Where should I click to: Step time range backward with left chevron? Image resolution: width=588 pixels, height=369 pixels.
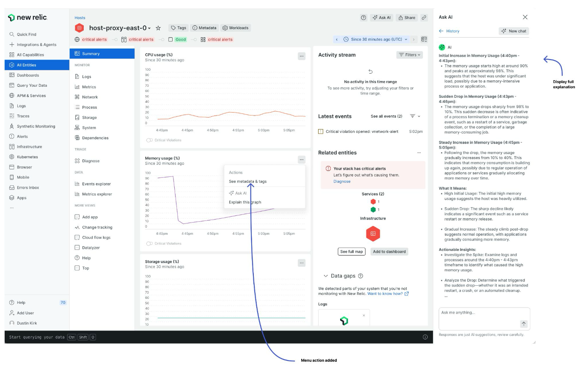pyautogui.click(x=337, y=39)
